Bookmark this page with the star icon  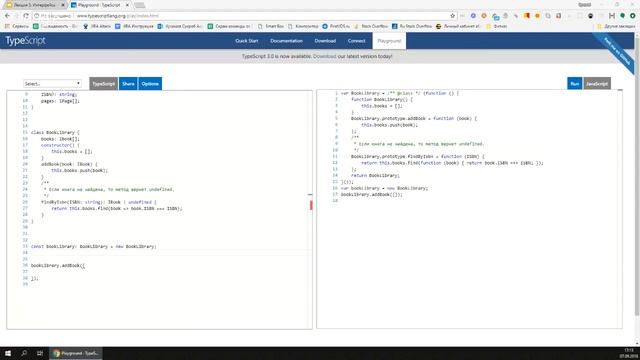452,16
